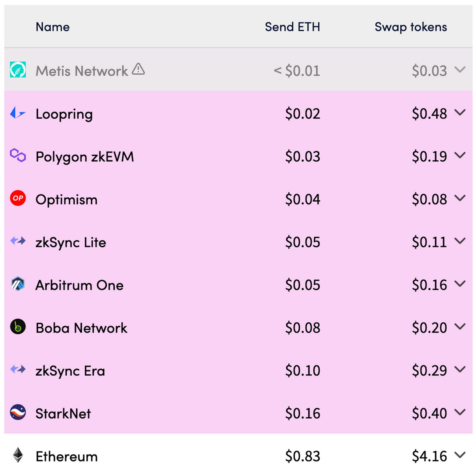Click the Ethereum diamond icon
The image size is (476, 471).
pos(18,455)
